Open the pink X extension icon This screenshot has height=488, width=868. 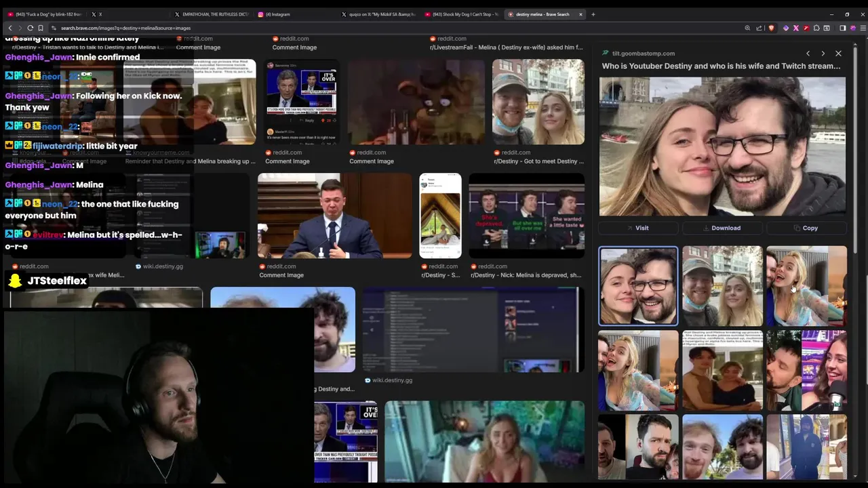pyautogui.click(x=796, y=28)
